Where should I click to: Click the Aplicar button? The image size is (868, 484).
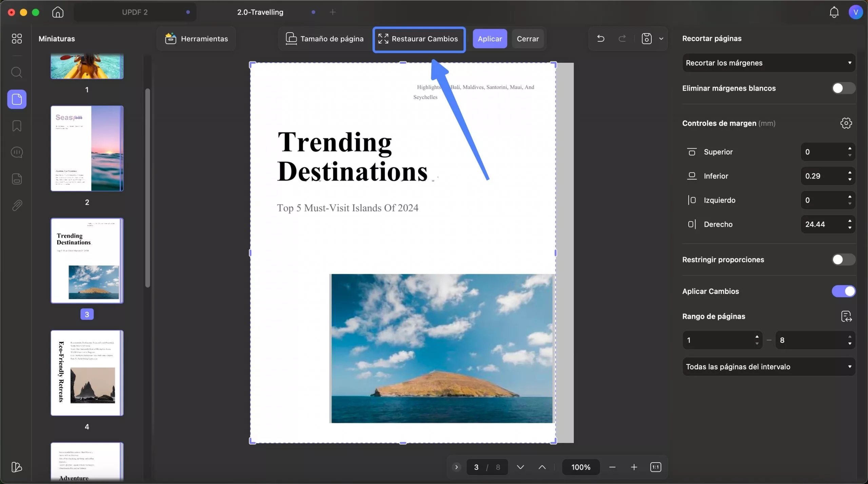coord(490,39)
